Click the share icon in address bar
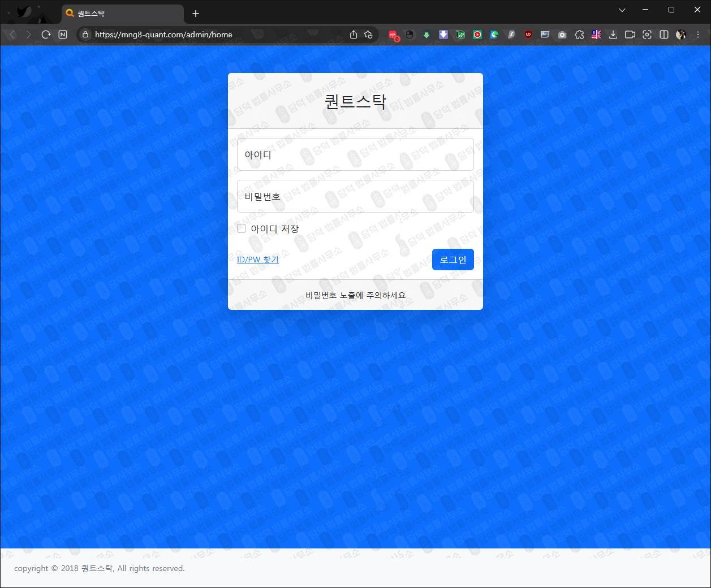Viewport: 711px width, 588px height. tap(354, 34)
